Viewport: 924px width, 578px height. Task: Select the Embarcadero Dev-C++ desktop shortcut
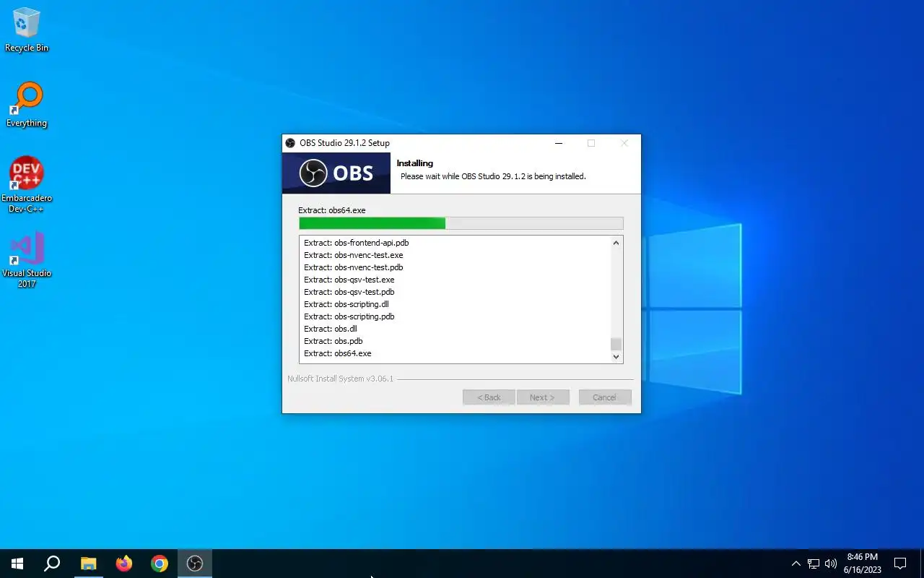pyautogui.click(x=27, y=185)
